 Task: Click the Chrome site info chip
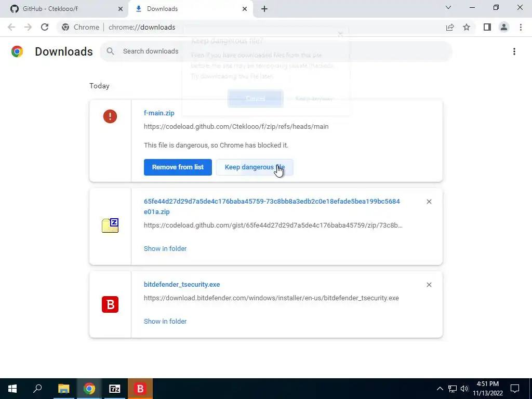(x=81, y=27)
